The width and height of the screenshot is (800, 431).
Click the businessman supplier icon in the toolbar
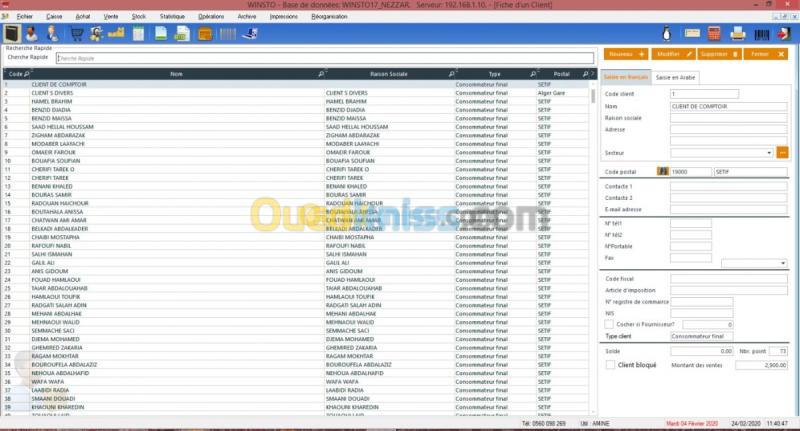pyautogui.click(x=52, y=34)
